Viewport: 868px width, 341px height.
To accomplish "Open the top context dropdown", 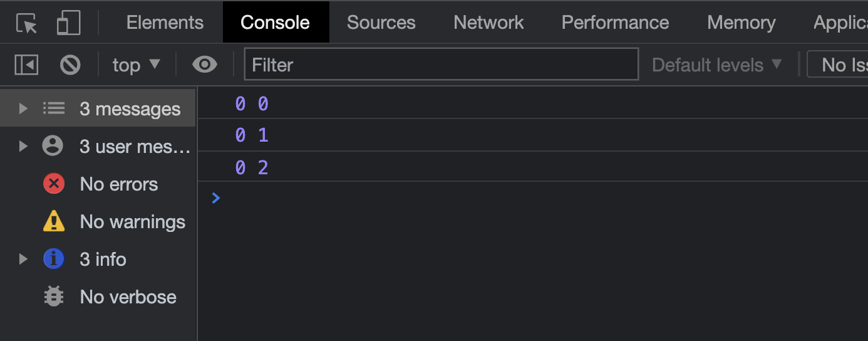I will (x=137, y=65).
